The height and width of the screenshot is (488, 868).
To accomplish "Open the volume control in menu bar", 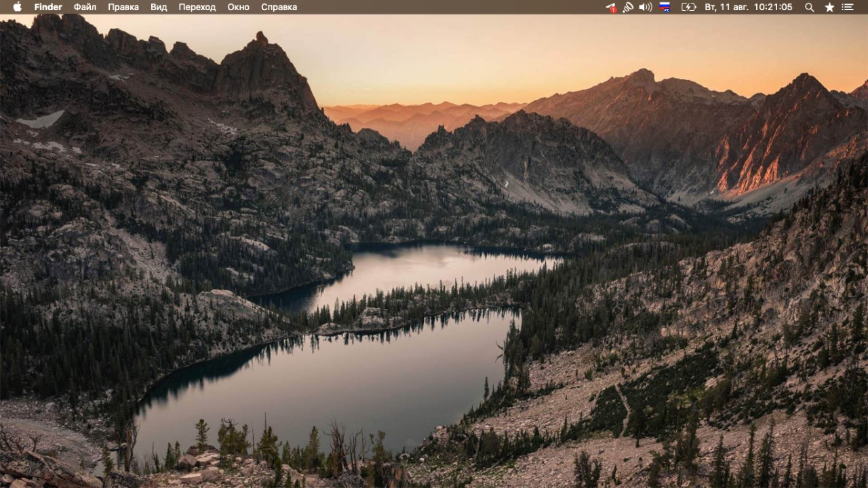I will click(646, 7).
